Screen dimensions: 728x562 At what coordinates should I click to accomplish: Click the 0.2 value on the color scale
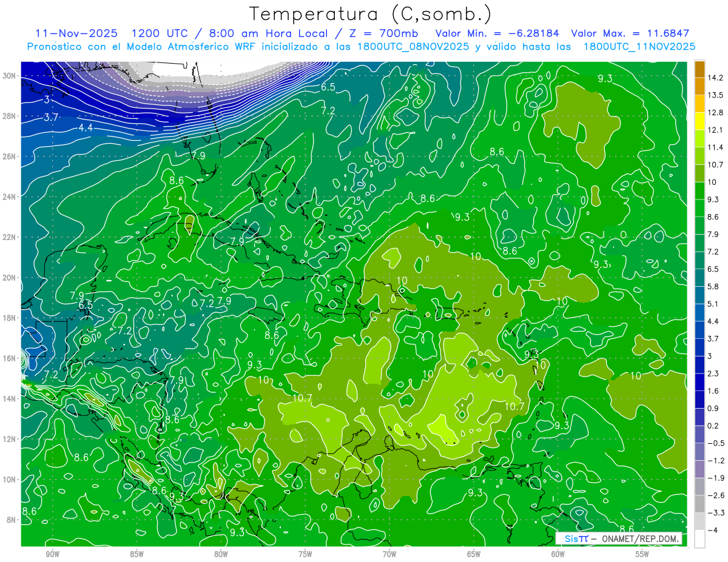pos(713,426)
